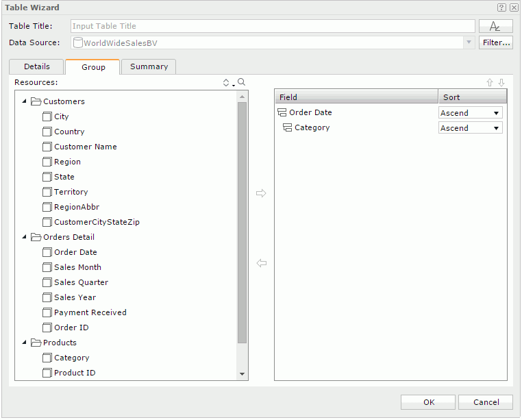Click the Table Title input field
This screenshot has height=420, width=522.
coord(273,26)
